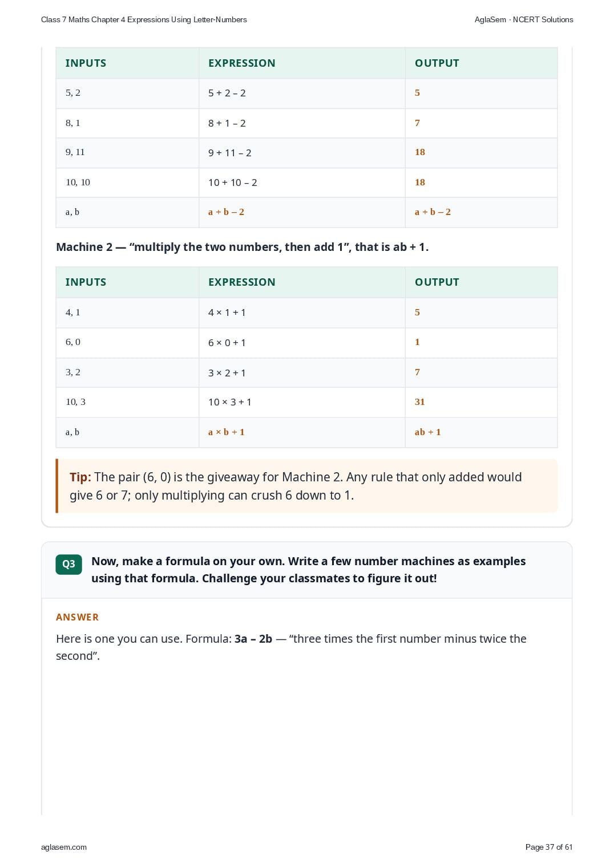Select the inputs cell 10, 10
614x868 pixels.
(127, 182)
